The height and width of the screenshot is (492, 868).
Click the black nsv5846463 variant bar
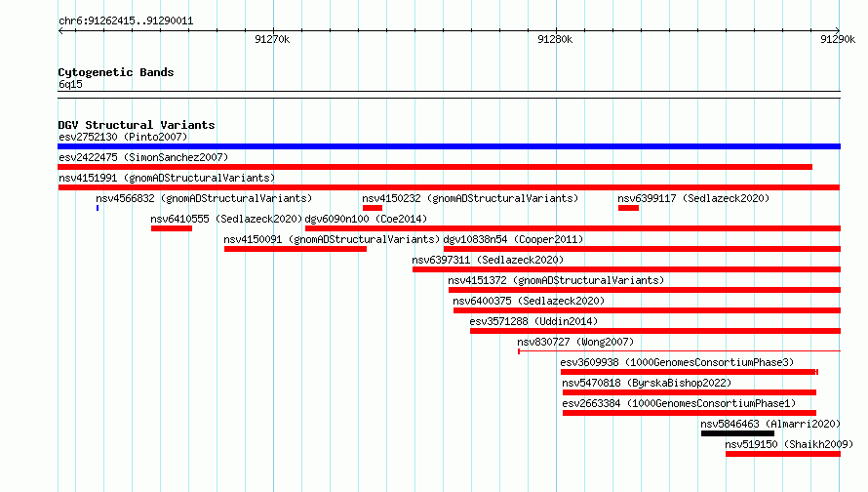pyautogui.click(x=737, y=433)
